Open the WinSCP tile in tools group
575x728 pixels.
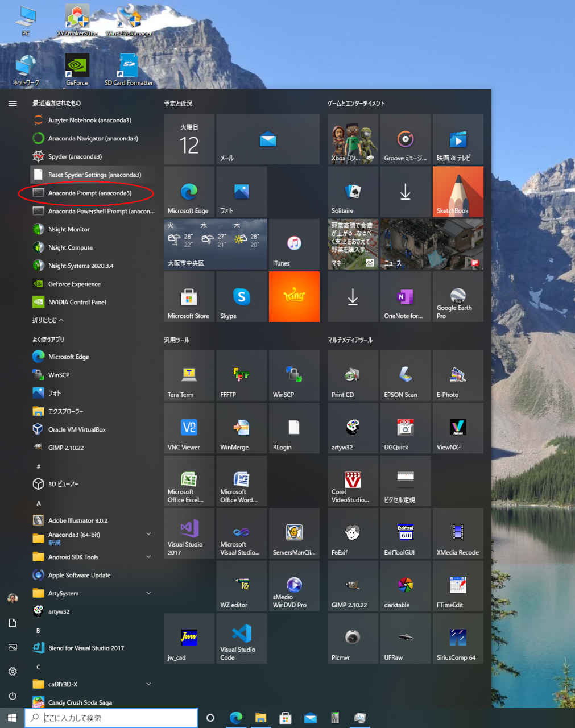[294, 375]
